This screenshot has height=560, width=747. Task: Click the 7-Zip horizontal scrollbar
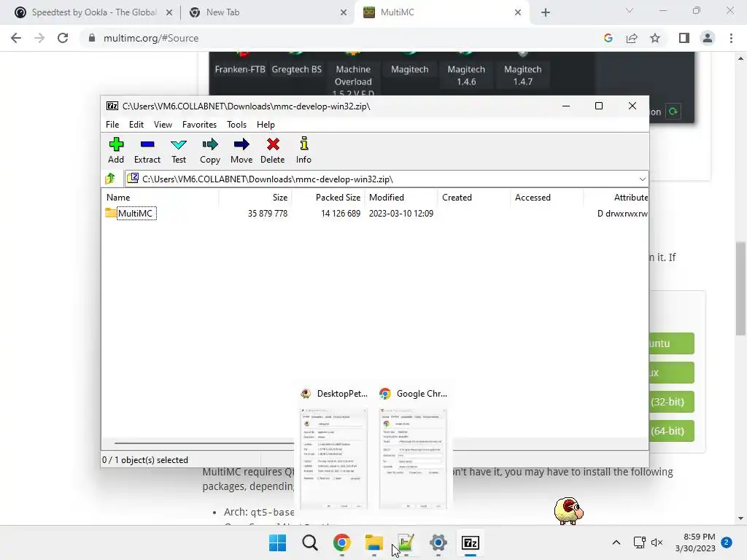point(205,443)
